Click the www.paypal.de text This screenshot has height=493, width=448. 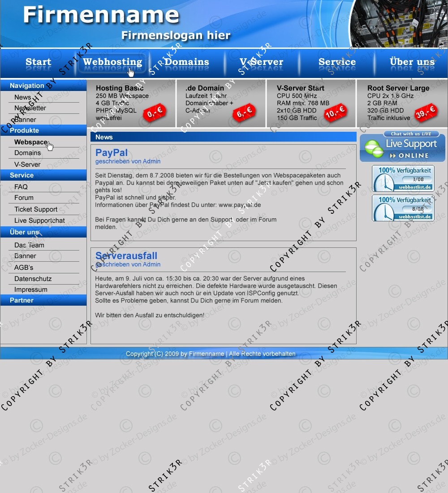tap(240, 205)
